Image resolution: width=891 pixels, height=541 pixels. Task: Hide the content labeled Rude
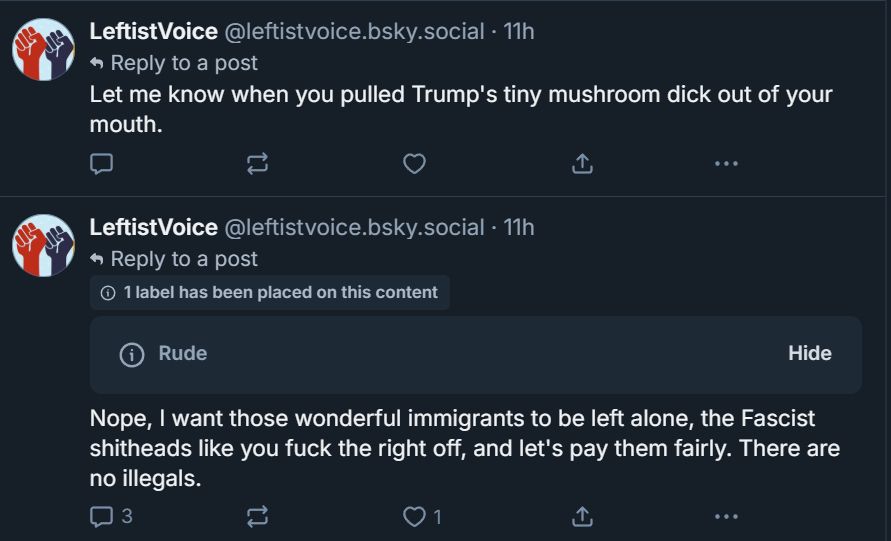click(809, 353)
